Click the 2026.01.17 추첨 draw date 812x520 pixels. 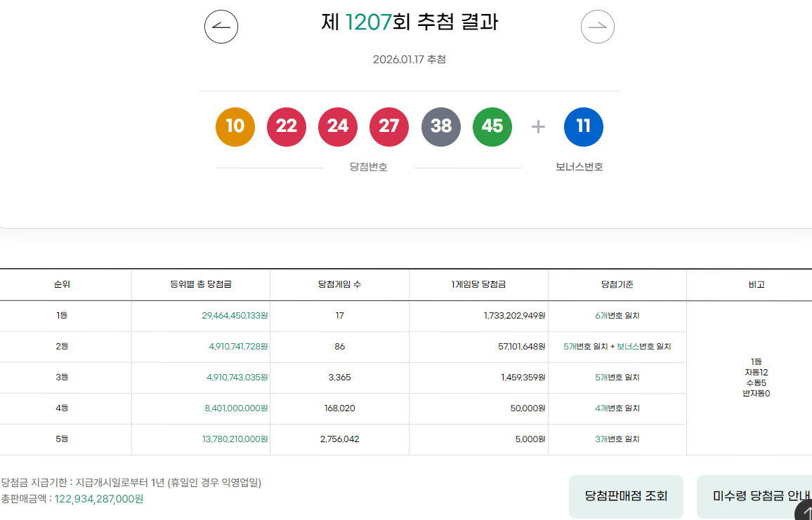(x=409, y=60)
